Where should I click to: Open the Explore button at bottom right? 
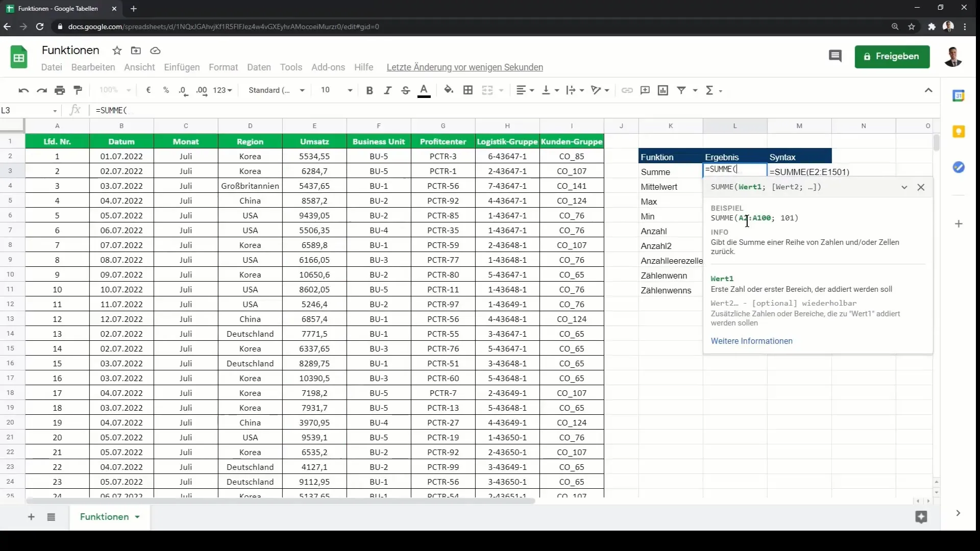921,517
